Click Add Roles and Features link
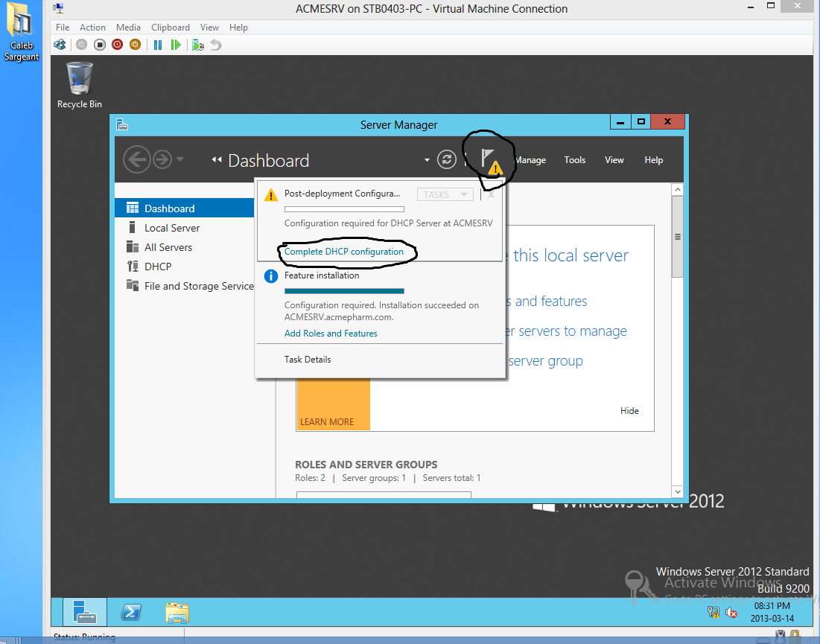820x644 pixels. [331, 334]
